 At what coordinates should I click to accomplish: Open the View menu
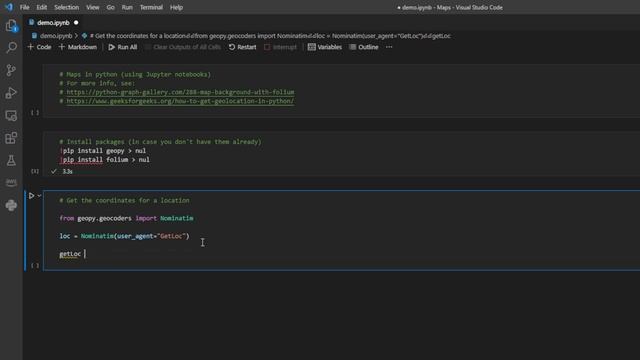93,7
